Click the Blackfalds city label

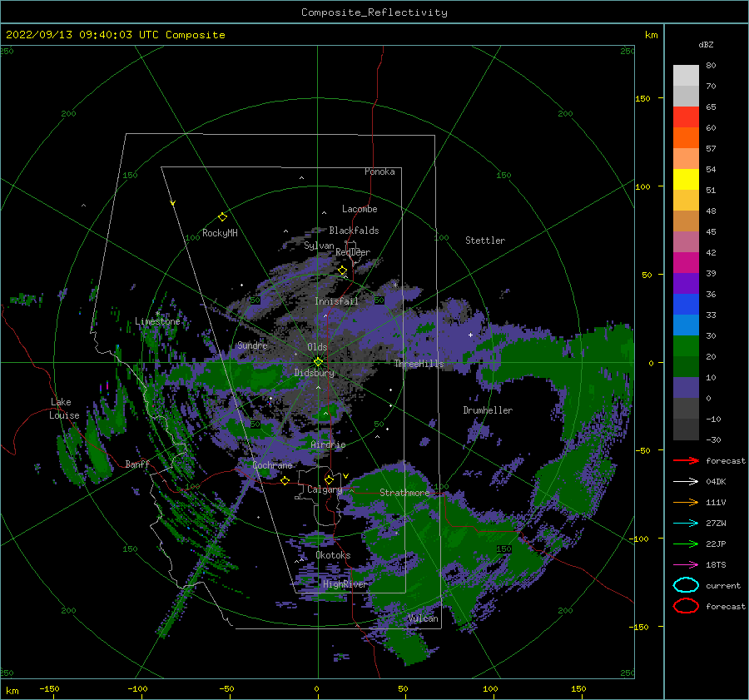pyautogui.click(x=354, y=231)
